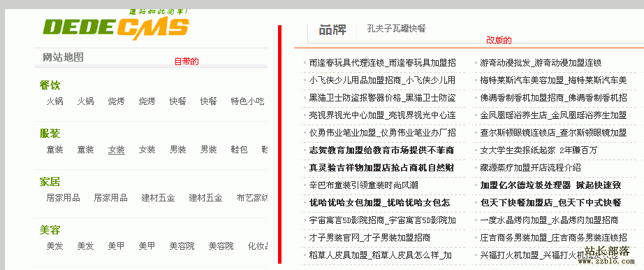The image size is (644, 270).
Task: Click the underlined 女装 link
Action: click(116, 150)
